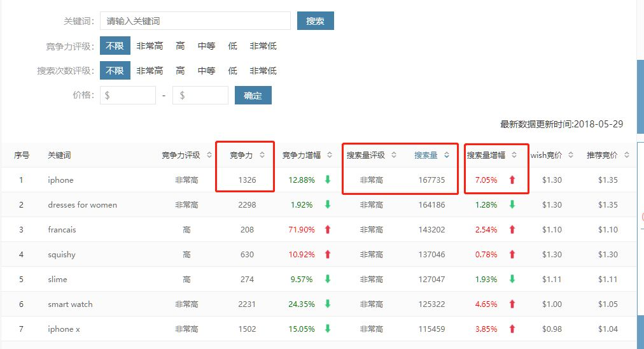The height and width of the screenshot is (349, 644).
Task: Click red up arrow beside 7.05%
Action: point(512,180)
